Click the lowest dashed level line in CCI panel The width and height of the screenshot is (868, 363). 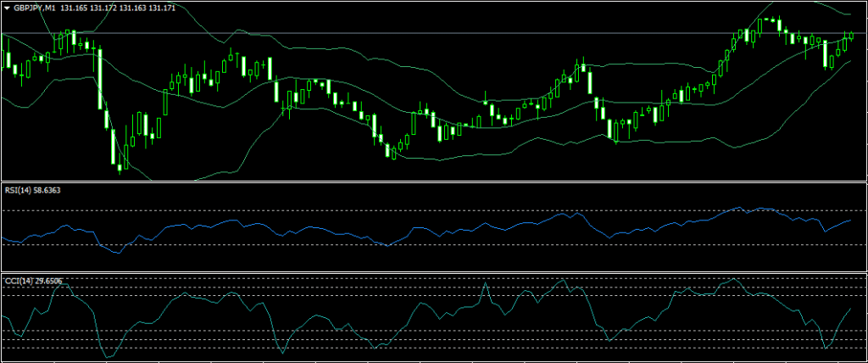(424, 348)
